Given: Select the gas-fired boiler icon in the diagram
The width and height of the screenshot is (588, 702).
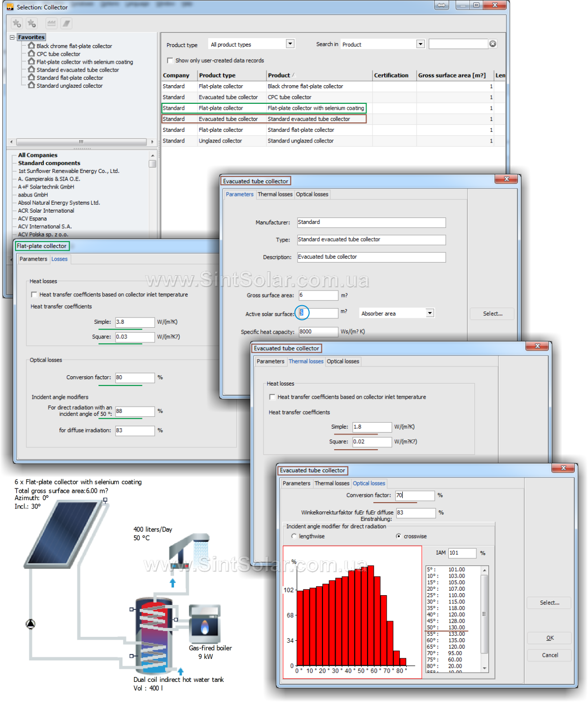Looking at the screenshot, I should [205, 624].
